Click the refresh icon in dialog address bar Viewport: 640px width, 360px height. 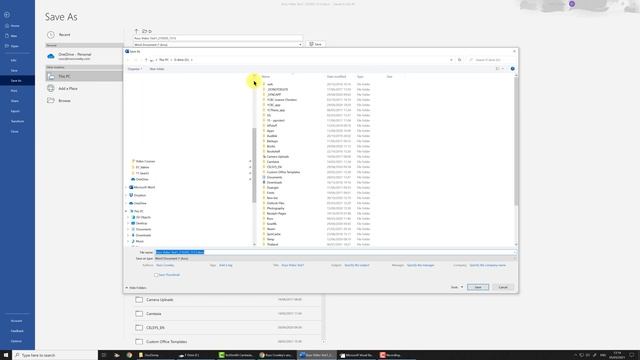point(460,60)
